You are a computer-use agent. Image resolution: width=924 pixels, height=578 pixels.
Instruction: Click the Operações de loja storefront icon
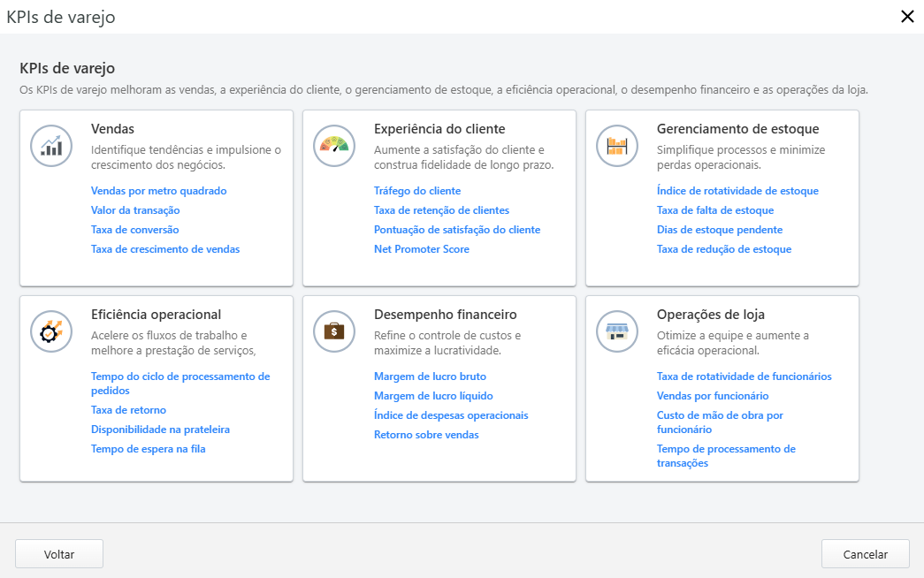click(x=616, y=331)
